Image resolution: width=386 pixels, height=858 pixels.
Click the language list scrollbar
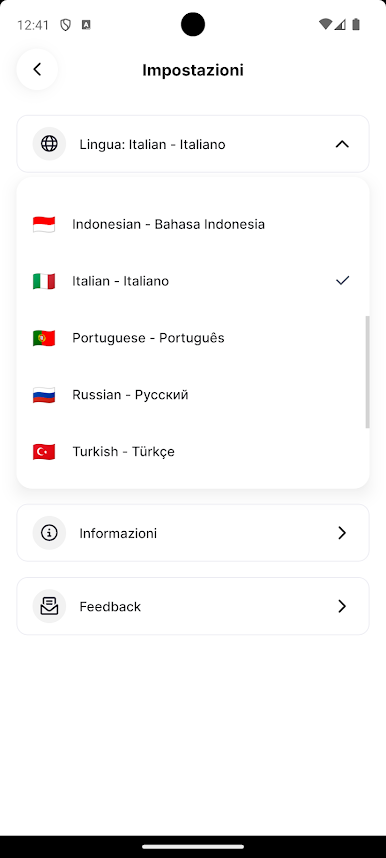tap(367, 372)
